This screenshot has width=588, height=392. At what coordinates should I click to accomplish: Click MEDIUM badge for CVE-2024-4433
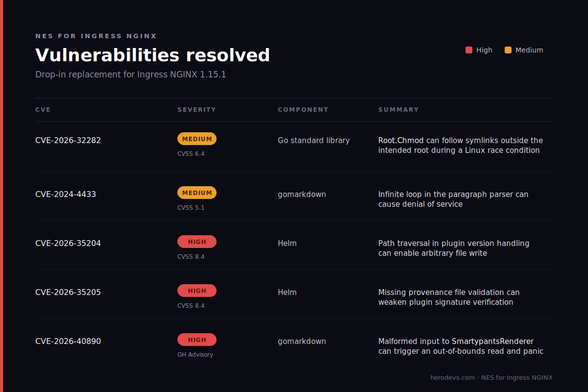(197, 193)
